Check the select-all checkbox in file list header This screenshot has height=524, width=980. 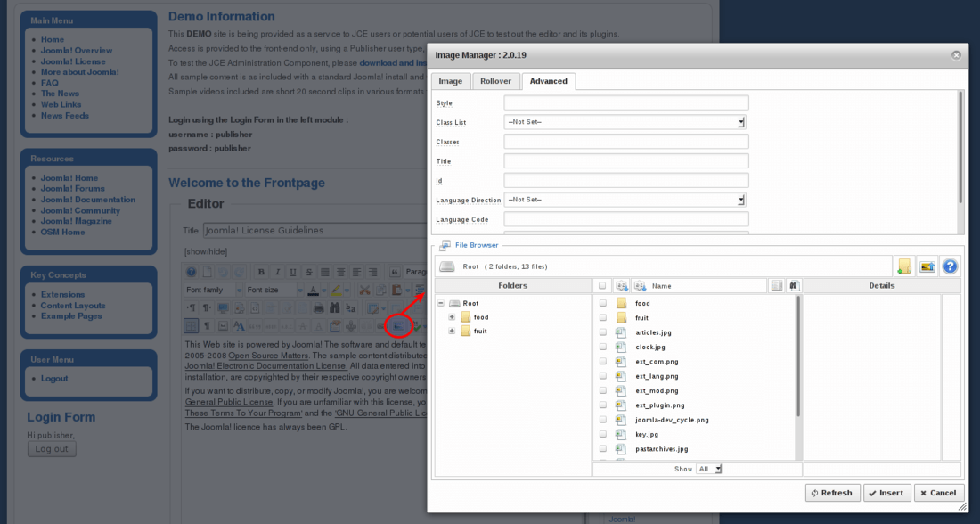602,286
